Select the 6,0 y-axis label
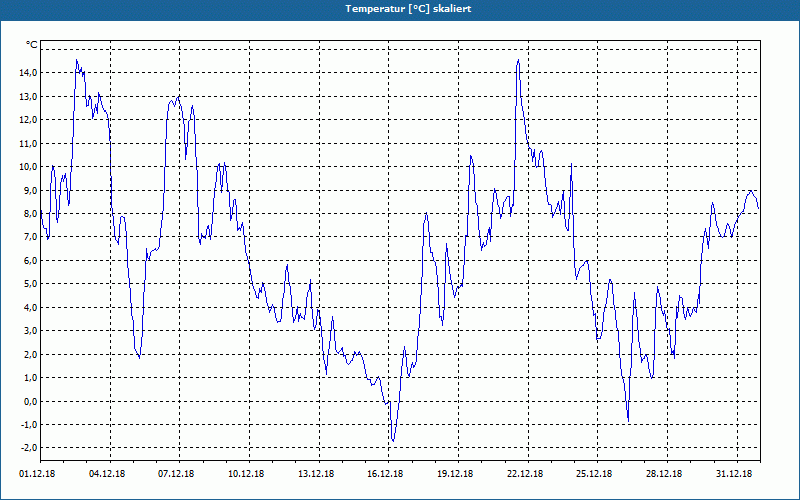Viewport: 800px width, 500px height. [30, 260]
